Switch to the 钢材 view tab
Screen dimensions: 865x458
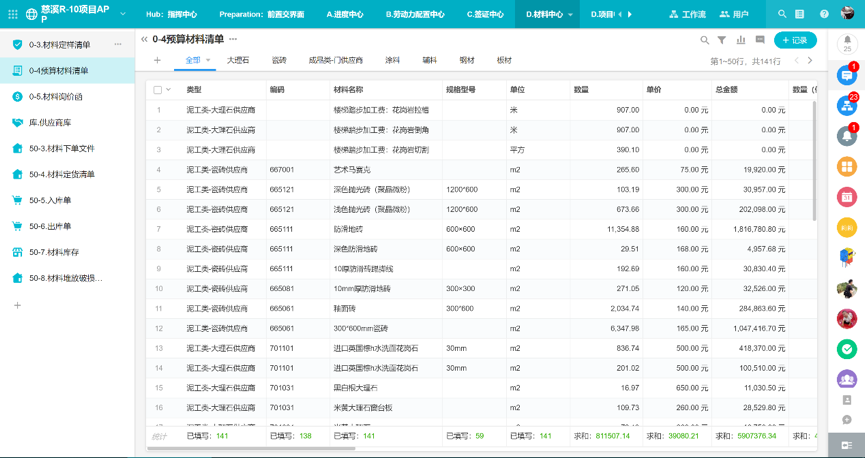pyautogui.click(x=467, y=60)
